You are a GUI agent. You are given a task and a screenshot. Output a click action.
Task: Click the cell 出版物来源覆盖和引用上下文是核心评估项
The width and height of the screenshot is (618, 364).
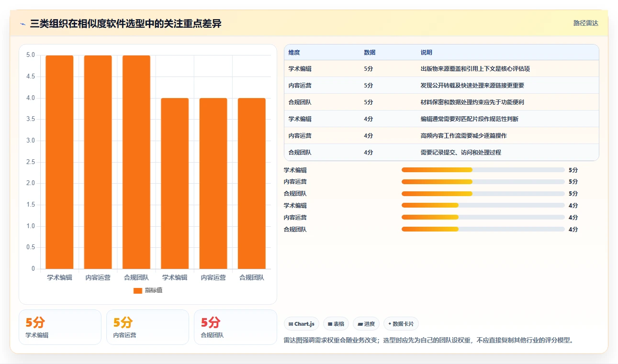click(x=475, y=69)
